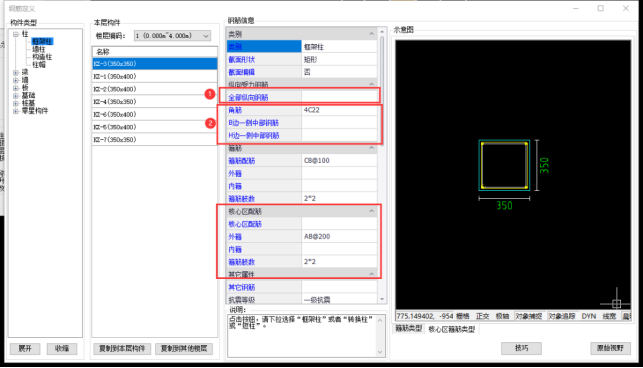Select 构造柱 in the component tree
This screenshot has width=643, height=368.
click(x=42, y=57)
